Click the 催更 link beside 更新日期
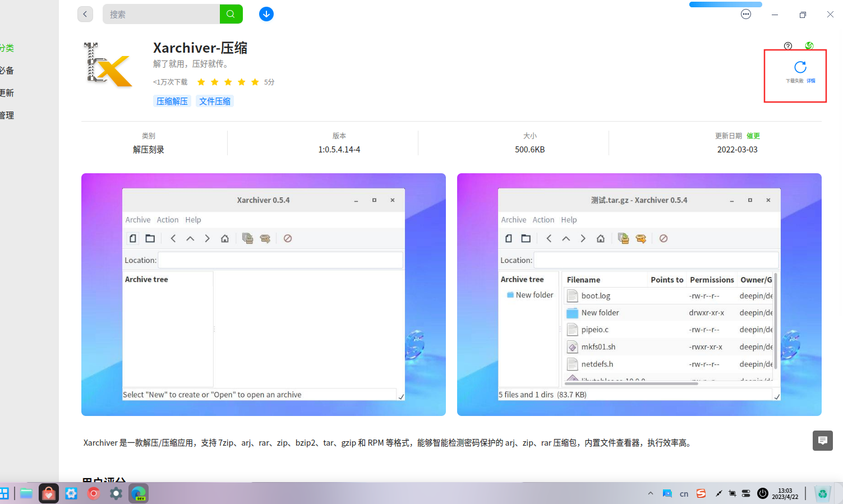Viewport: 843px width, 504px height. (x=753, y=136)
